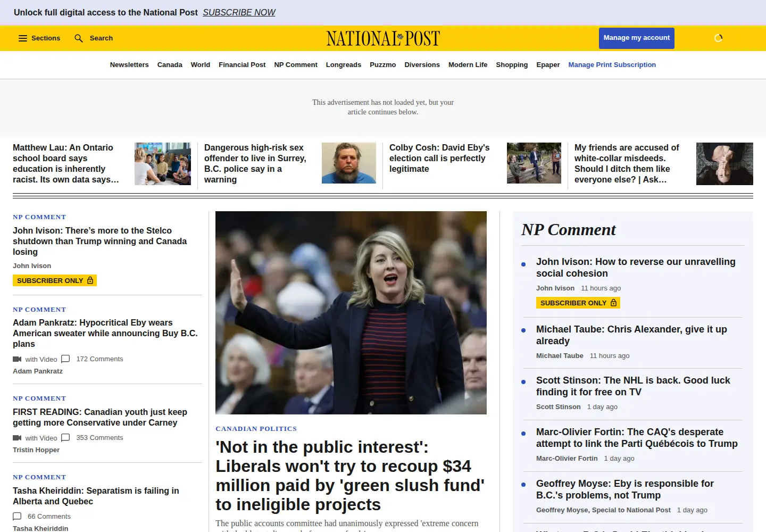Image resolution: width=766 pixels, height=532 pixels.
Task: Open the Sections hamburger menu icon
Action: pos(23,38)
